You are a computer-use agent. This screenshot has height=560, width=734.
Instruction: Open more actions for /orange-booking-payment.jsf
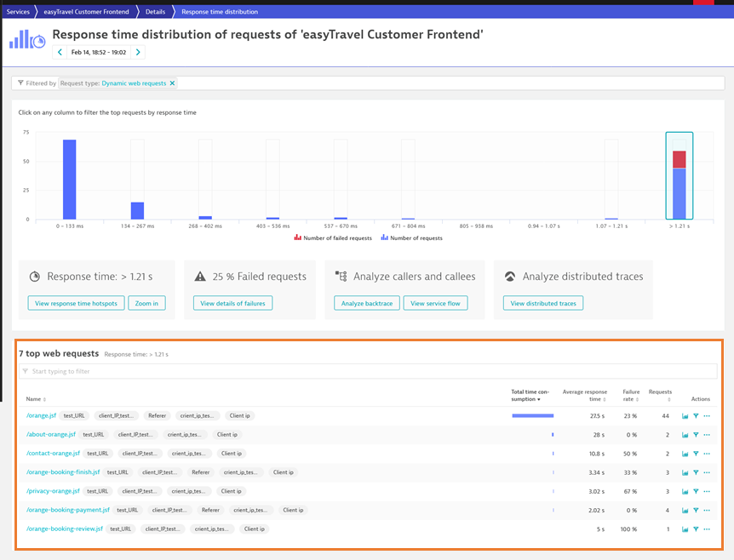tap(707, 511)
